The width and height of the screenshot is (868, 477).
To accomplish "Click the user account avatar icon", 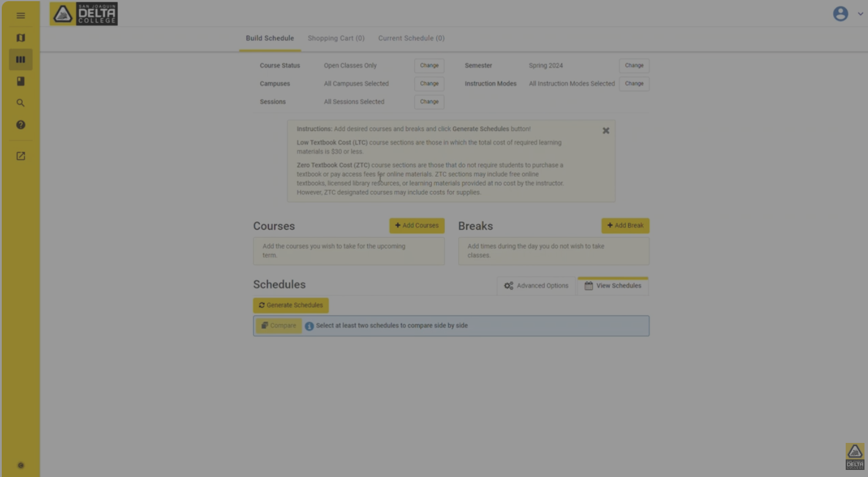I will tap(840, 14).
